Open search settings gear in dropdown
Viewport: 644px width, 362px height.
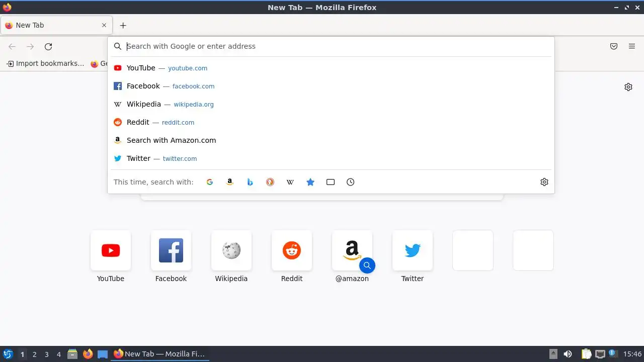544,182
